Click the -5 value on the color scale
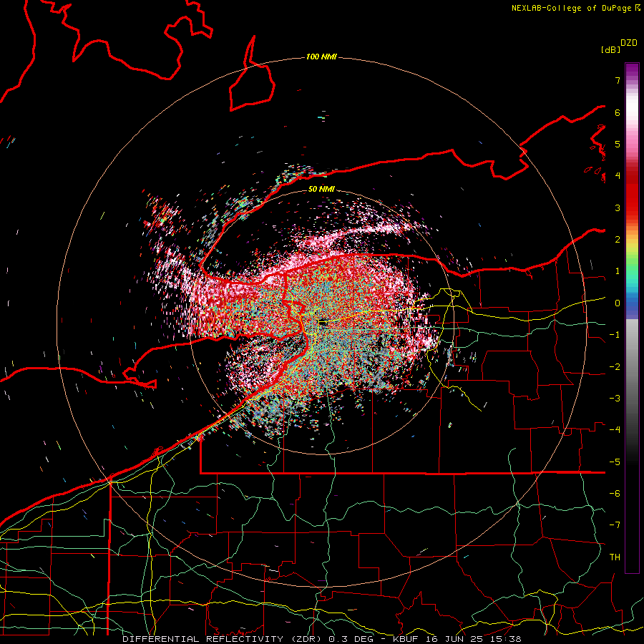 pyautogui.click(x=615, y=462)
